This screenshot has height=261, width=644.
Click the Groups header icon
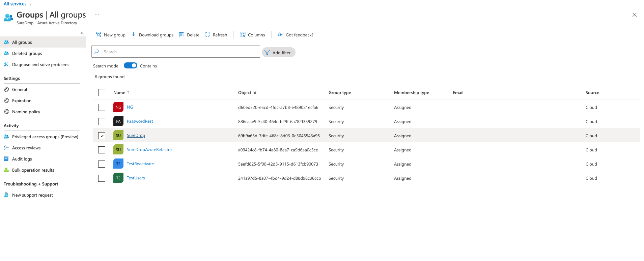(8, 18)
